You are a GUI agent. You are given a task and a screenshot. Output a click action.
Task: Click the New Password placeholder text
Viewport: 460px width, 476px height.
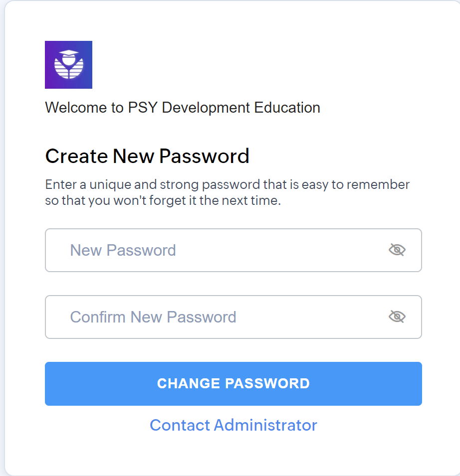pyautogui.click(x=123, y=250)
